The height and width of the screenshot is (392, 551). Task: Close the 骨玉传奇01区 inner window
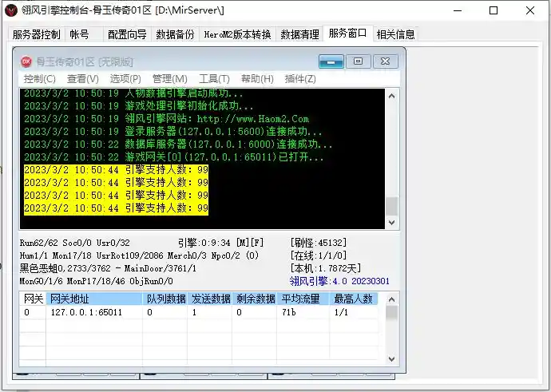click(385, 61)
